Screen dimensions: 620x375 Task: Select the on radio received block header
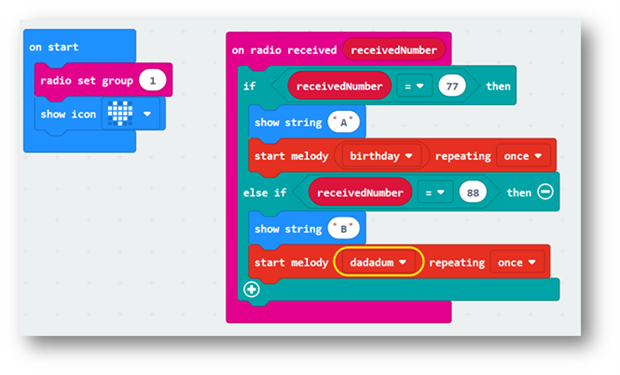tap(284, 50)
